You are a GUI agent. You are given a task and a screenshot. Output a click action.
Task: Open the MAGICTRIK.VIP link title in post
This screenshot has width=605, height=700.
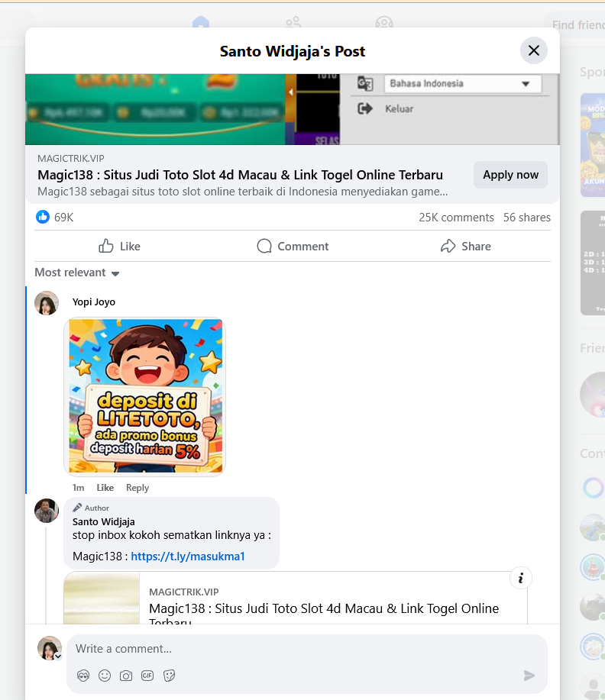click(240, 175)
